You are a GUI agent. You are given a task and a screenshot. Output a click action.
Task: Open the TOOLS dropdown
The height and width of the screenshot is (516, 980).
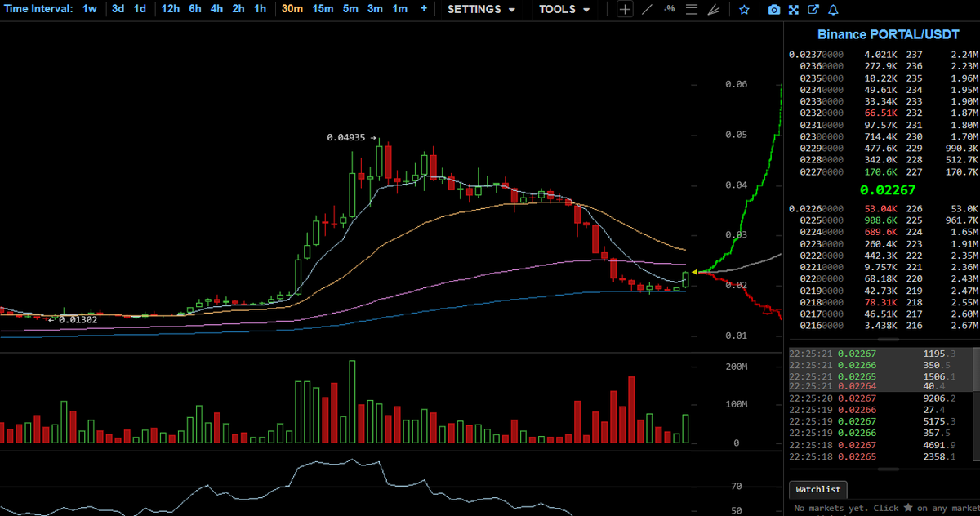pyautogui.click(x=564, y=9)
